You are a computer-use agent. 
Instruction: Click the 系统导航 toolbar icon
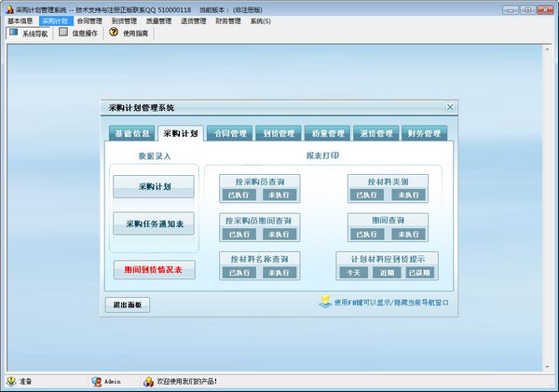[13, 32]
